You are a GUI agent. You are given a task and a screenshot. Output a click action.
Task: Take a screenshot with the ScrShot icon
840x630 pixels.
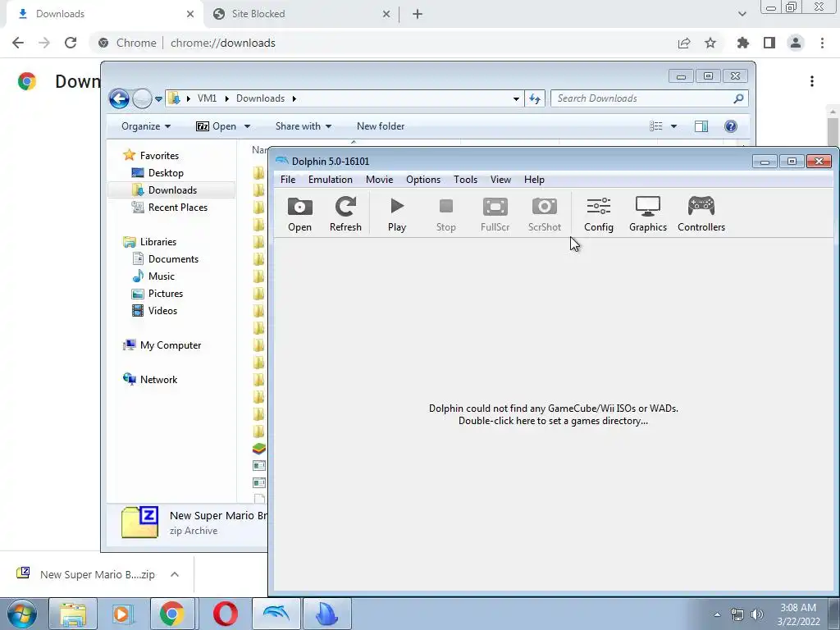(x=545, y=214)
